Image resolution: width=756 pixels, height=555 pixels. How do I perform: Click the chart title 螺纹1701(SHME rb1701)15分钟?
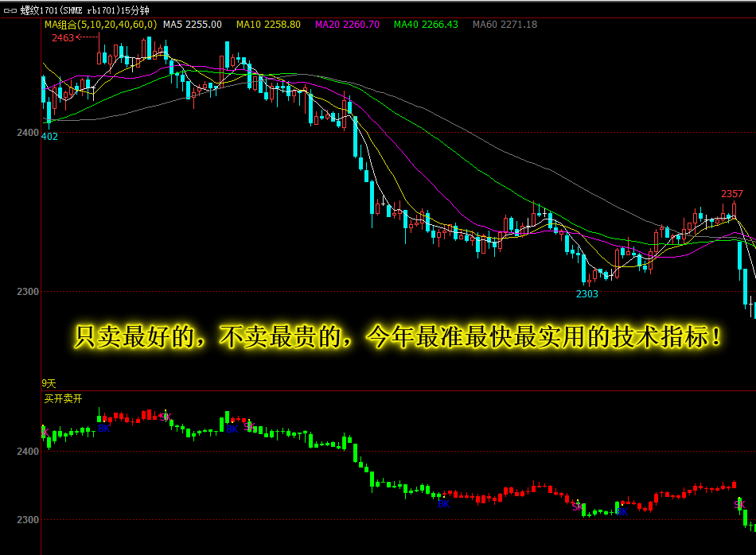tap(85, 10)
